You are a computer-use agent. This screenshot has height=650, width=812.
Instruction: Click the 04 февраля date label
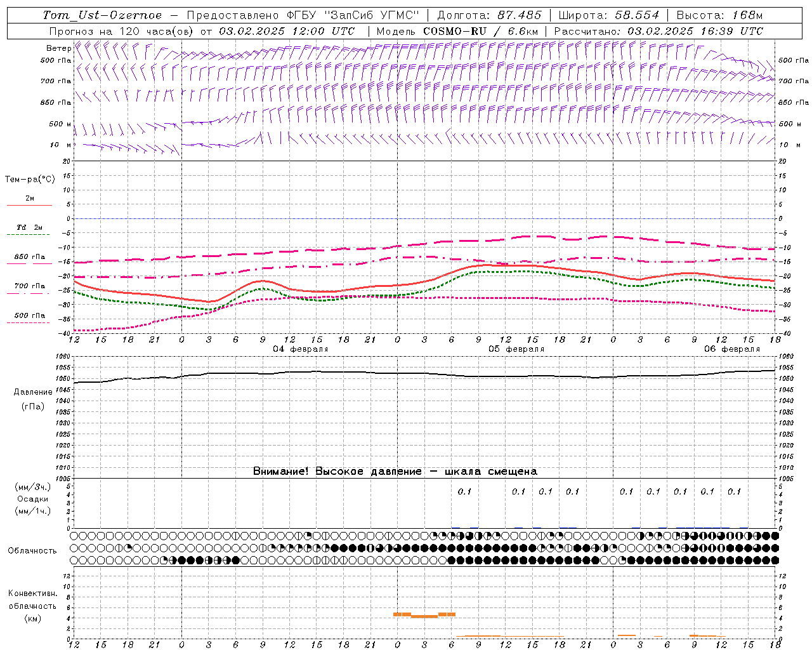click(x=300, y=349)
